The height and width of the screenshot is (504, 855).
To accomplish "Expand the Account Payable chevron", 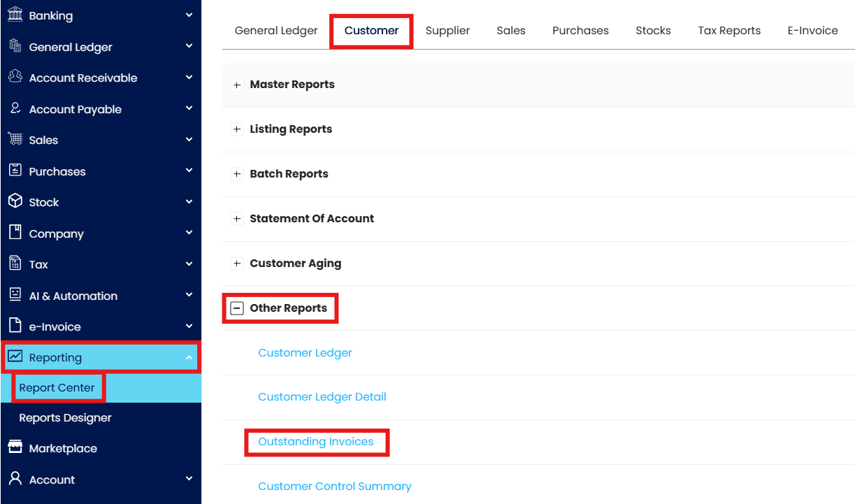I will [x=189, y=108].
